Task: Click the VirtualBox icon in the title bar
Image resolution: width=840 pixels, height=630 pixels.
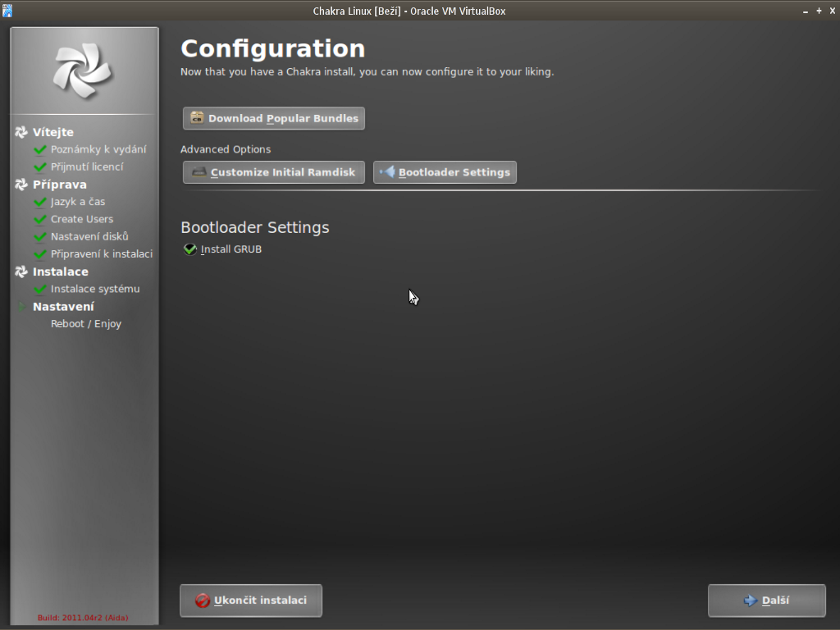Action: click(x=7, y=10)
